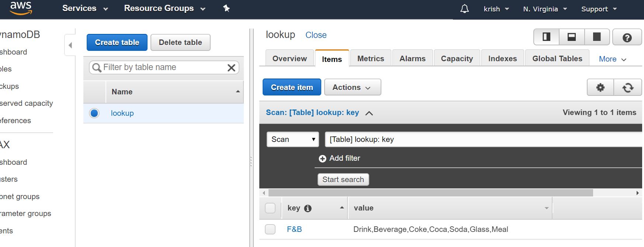Viewport: 644px width, 247px height.
Task: Click the vertical splitter handle between the panes
Action: (251, 161)
